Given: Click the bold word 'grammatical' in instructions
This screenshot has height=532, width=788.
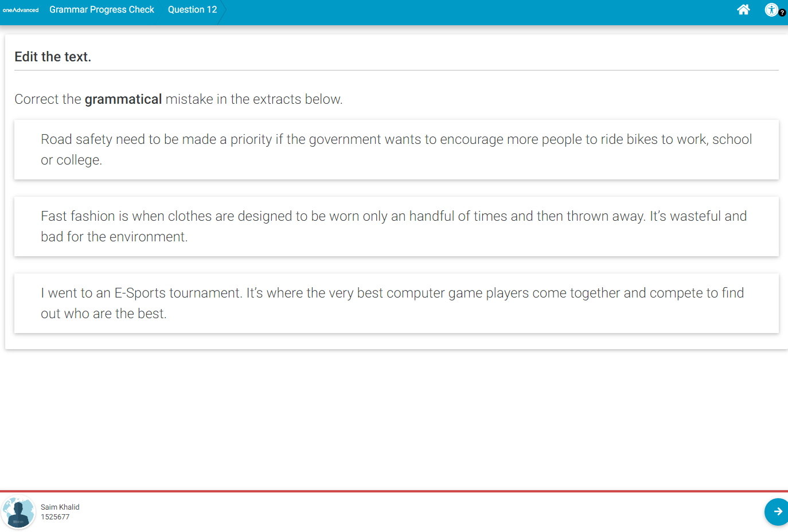Looking at the screenshot, I should tap(123, 99).
